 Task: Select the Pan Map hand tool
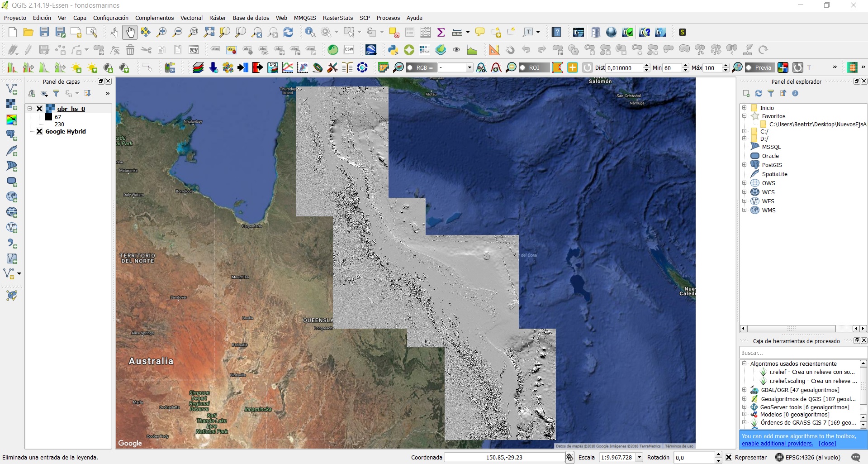click(130, 32)
